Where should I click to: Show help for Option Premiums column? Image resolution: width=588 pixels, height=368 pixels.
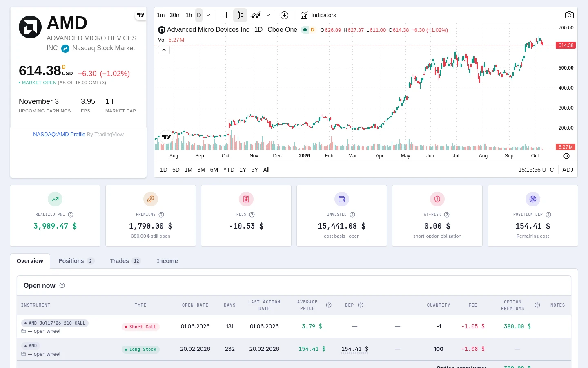click(x=537, y=305)
